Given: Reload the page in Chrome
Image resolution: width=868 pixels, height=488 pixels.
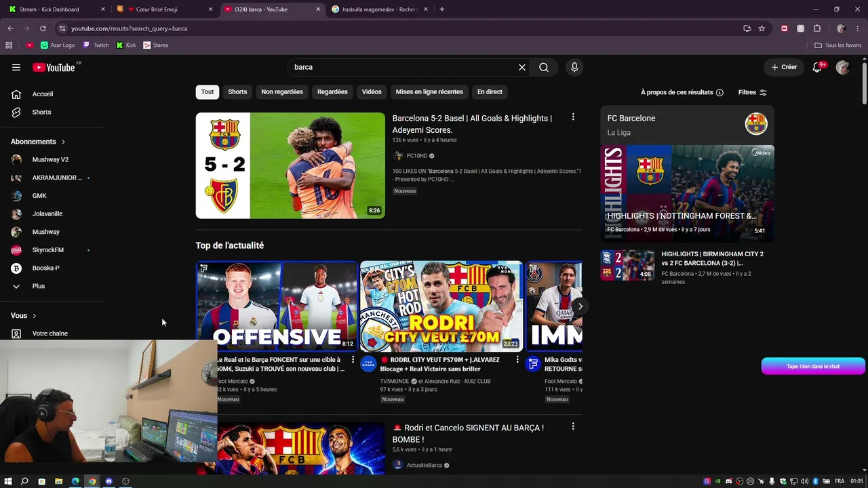Looking at the screenshot, I should (x=43, y=28).
